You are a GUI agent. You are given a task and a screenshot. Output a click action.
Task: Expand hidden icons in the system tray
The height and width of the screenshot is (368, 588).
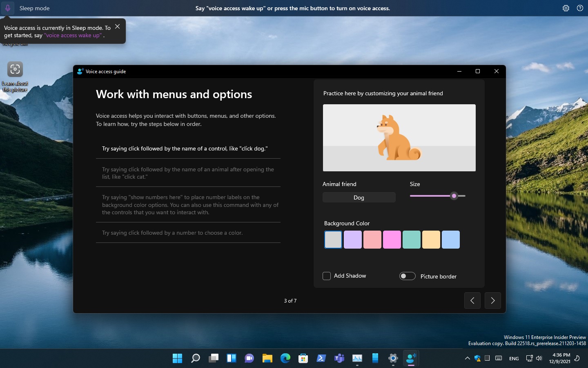pos(468,359)
